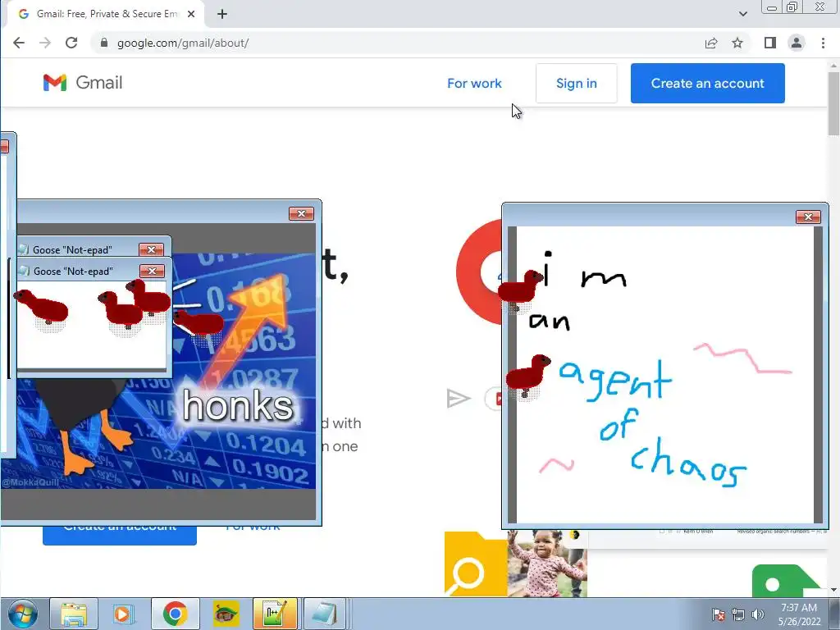Expand the tab search chevron
The height and width of the screenshot is (630, 840).
742,14
